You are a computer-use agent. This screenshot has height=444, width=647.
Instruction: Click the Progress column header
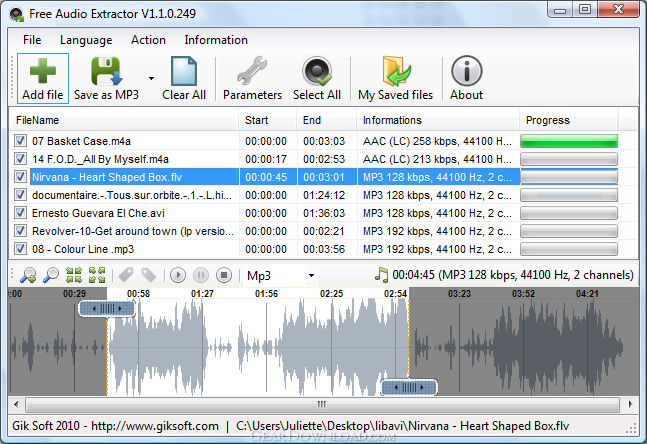[569, 120]
